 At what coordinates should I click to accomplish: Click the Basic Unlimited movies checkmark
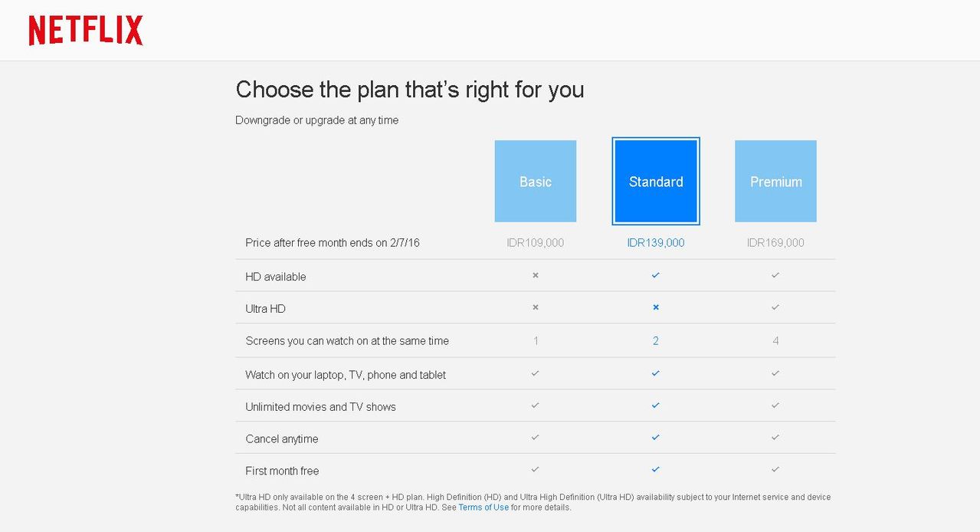pyautogui.click(x=536, y=406)
